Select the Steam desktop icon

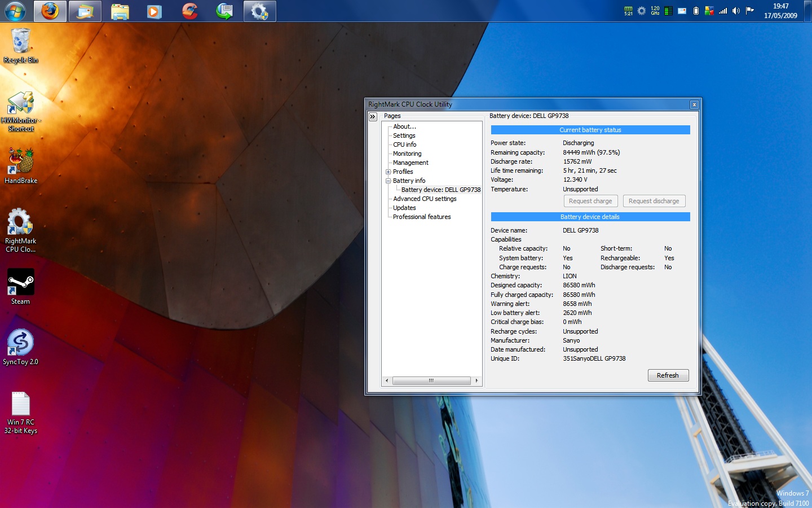coord(21,287)
